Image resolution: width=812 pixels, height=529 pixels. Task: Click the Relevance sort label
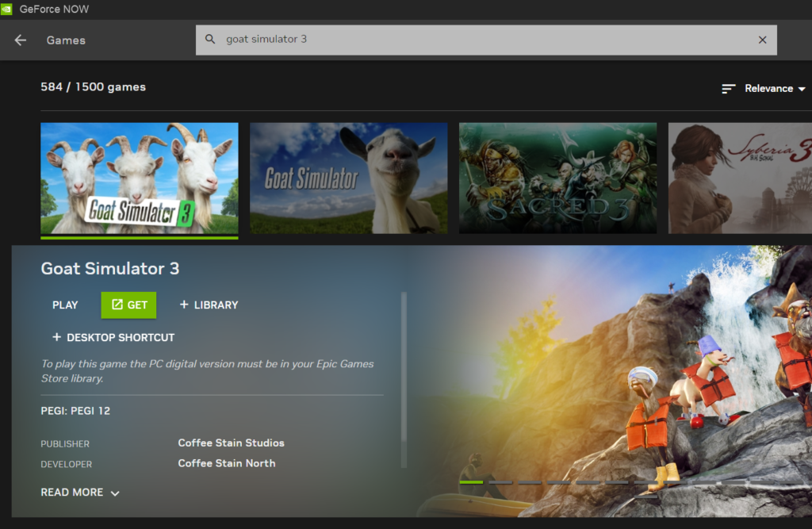click(768, 89)
